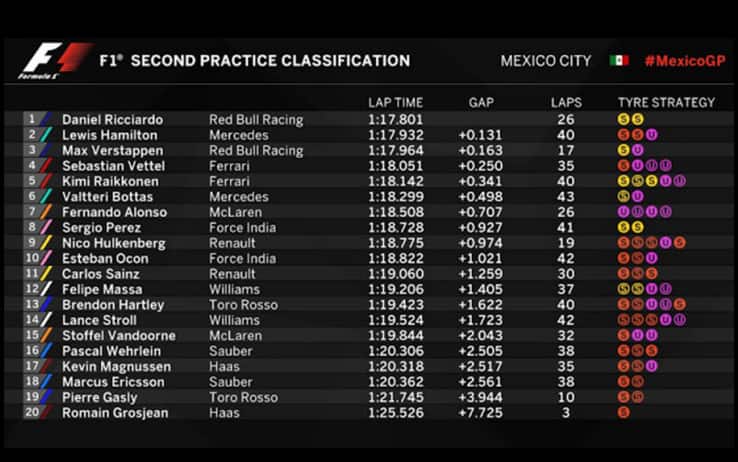Click the LAPS column header
The image size is (738, 462).
click(566, 102)
